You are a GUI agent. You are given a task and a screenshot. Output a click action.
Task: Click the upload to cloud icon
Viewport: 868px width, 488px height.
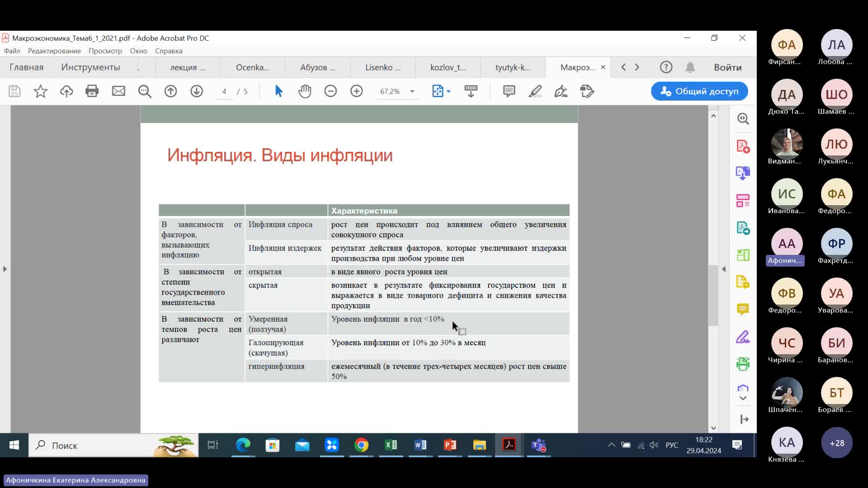(66, 91)
